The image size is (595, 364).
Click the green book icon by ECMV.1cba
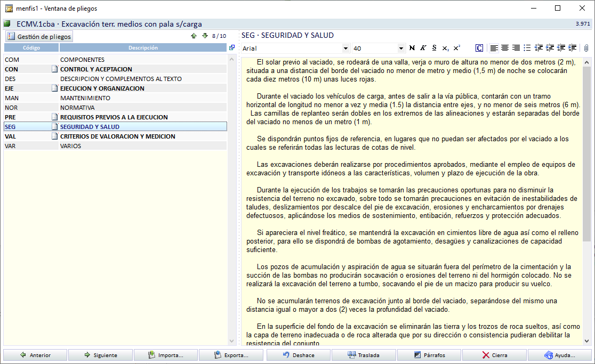click(x=7, y=24)
